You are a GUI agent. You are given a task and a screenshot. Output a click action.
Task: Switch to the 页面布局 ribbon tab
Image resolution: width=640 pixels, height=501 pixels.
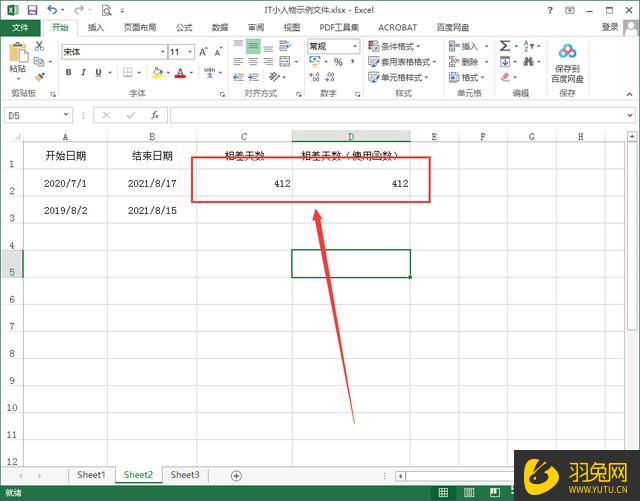click(x=140, y=27)
